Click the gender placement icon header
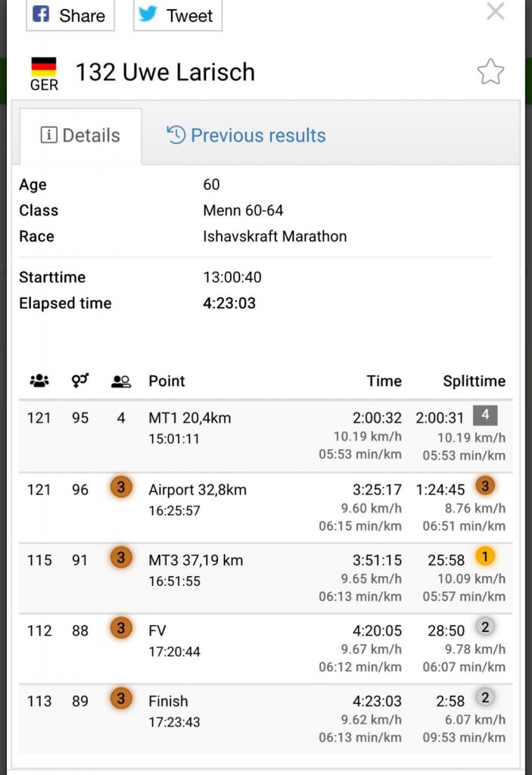This screenshot has width=532, height=775. (80, 381)
